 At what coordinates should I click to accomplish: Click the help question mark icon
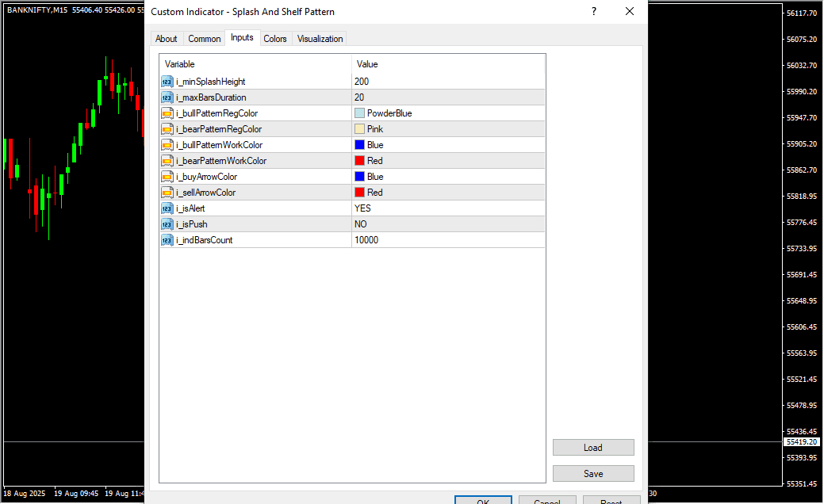point(593,11)
